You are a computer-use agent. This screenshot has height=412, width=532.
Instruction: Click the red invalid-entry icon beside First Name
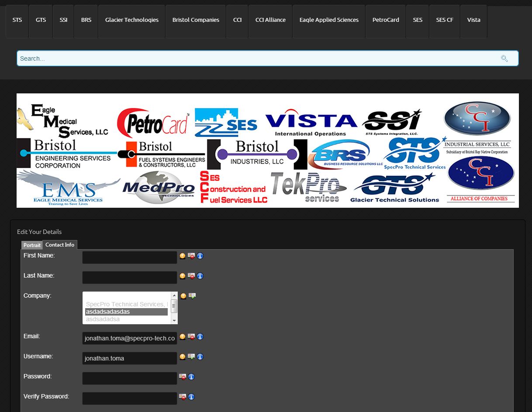191,256
